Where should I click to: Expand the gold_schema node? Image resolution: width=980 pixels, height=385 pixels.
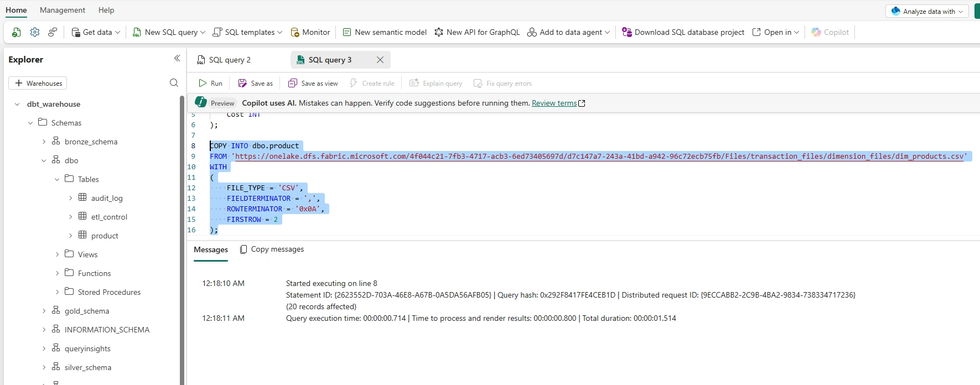[x=44, y=311]
